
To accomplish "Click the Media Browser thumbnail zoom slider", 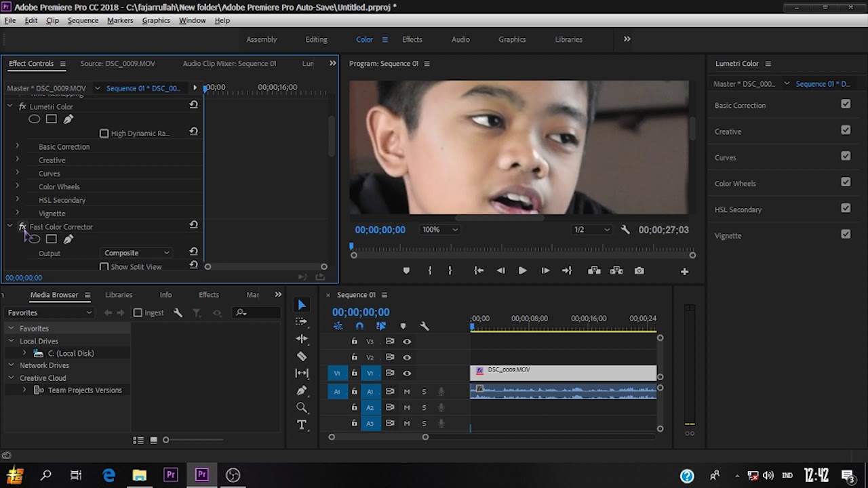I will (x=165, y=440).
